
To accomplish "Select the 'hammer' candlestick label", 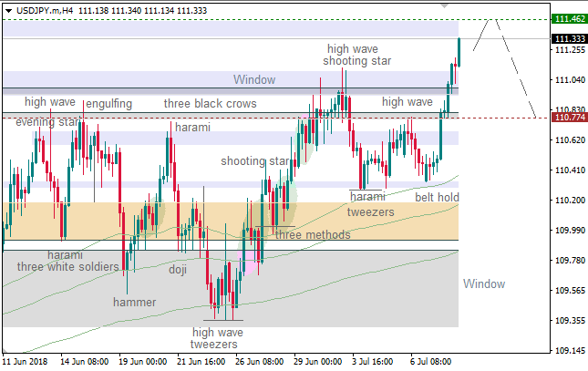I will coord(134,302).
